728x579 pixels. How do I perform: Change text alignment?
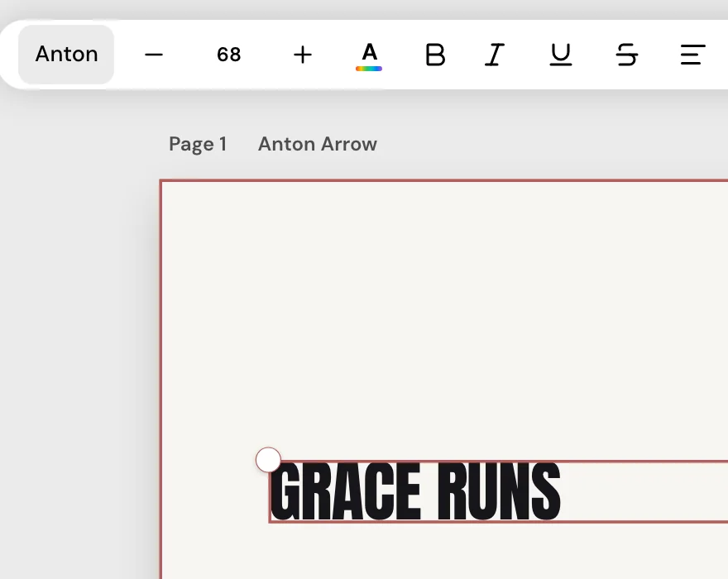pos(692,55)
